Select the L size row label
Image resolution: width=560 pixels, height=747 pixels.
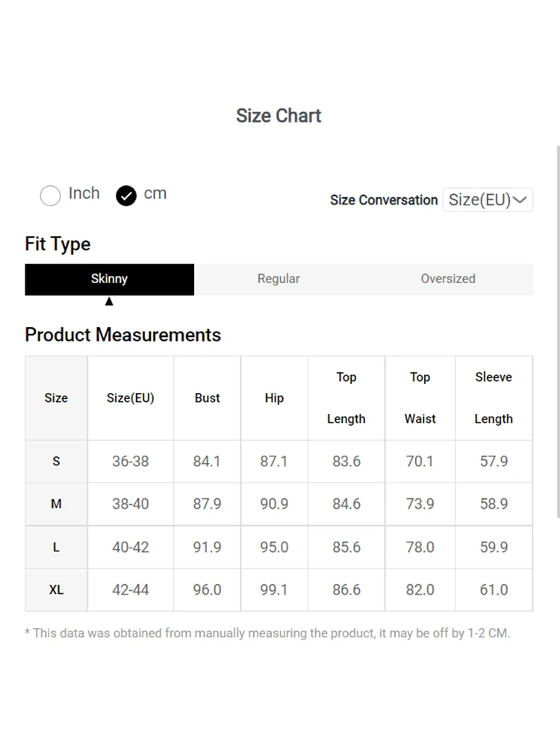coord(56,548)
